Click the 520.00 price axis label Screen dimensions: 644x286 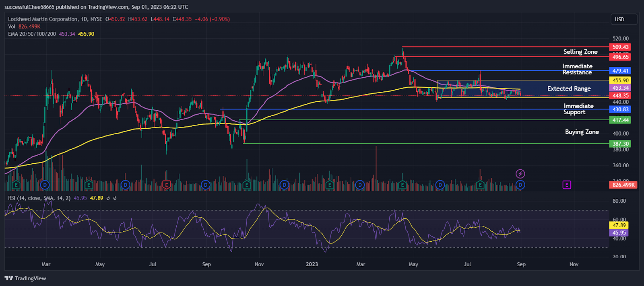coord(620,39)
